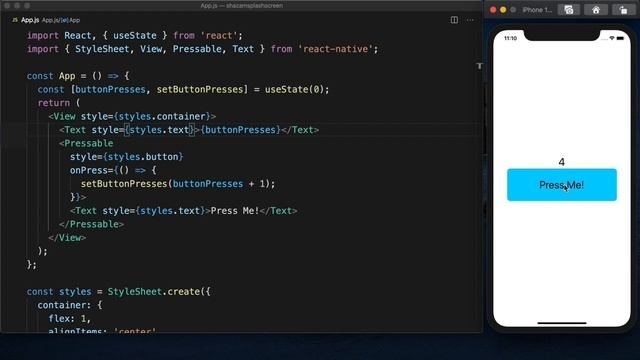Click the VS Code window title App.js
Screen dimensions: 640x360
tap(242, 6)
